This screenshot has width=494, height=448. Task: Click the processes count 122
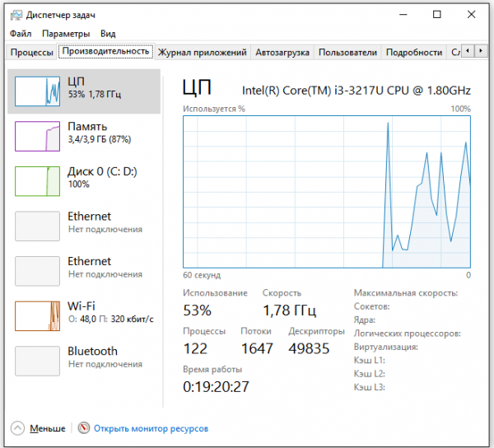pos(195,348)
